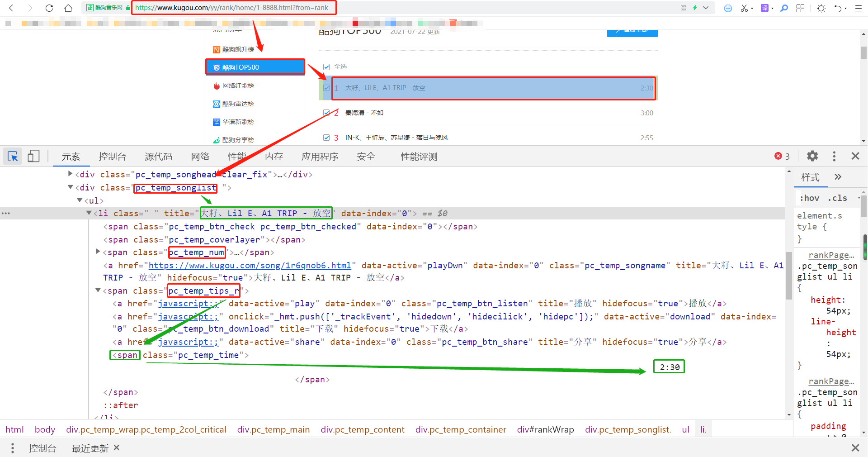Open the screenshot scissors tool in the toolbar
The width and height of the screenshot is (868, 457).
click(744, 8)
